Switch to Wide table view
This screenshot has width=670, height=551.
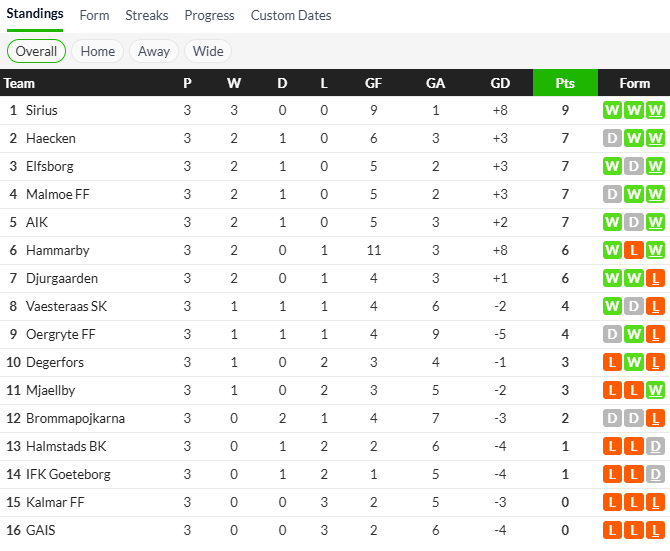[208, 51]
